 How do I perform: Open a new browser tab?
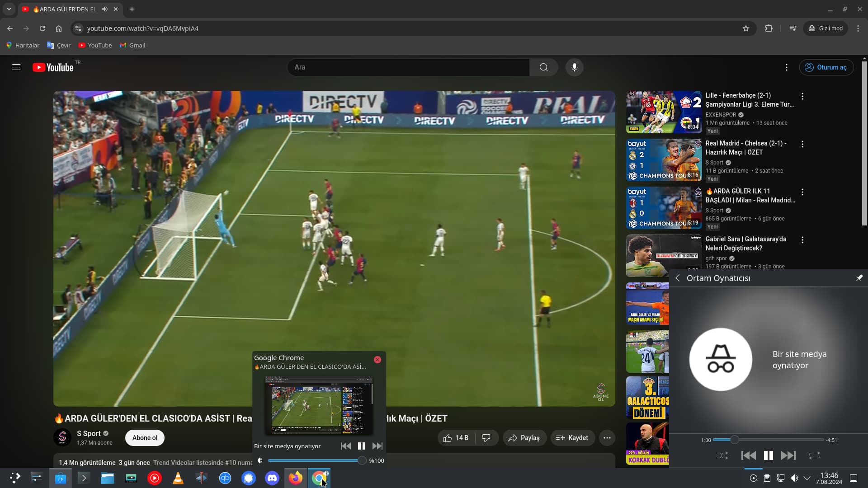tap(132, 9)
